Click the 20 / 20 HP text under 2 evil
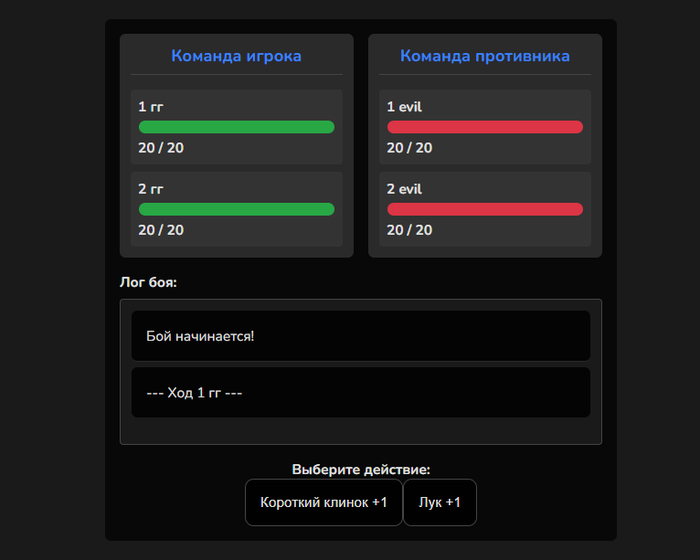The width and height of the screenshot is (700, 560). coord(410,230)
